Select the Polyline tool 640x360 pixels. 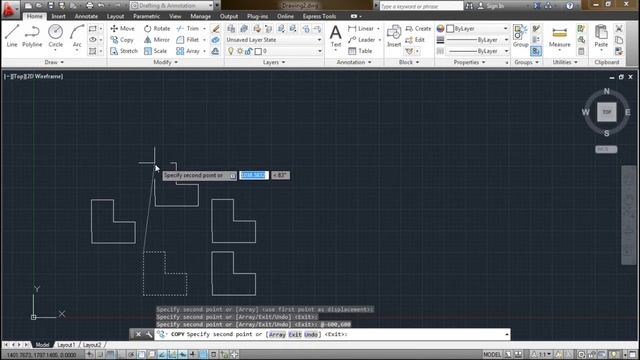(x=32, y=36)
